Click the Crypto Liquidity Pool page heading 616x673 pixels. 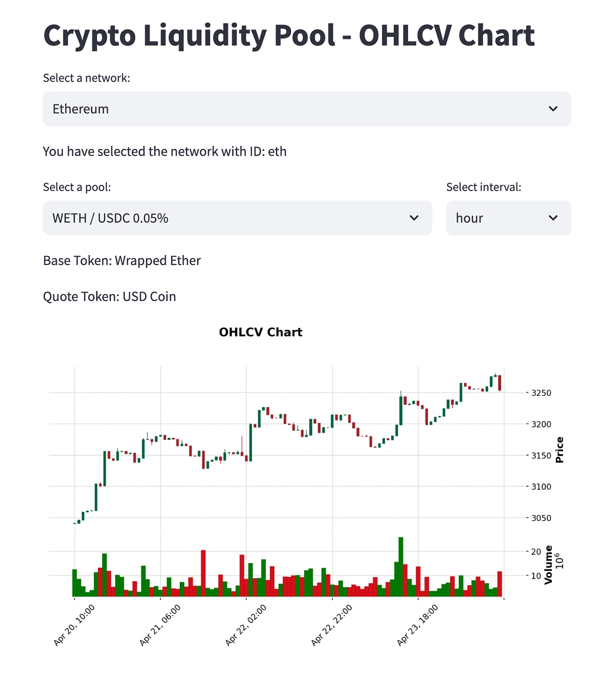(x=288, y=36)
